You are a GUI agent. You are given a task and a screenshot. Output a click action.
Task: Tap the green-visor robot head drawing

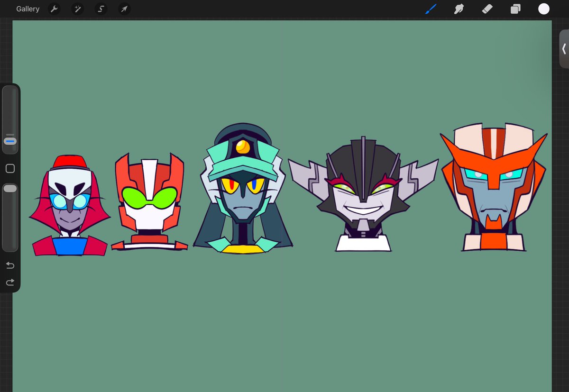[150, 202]
